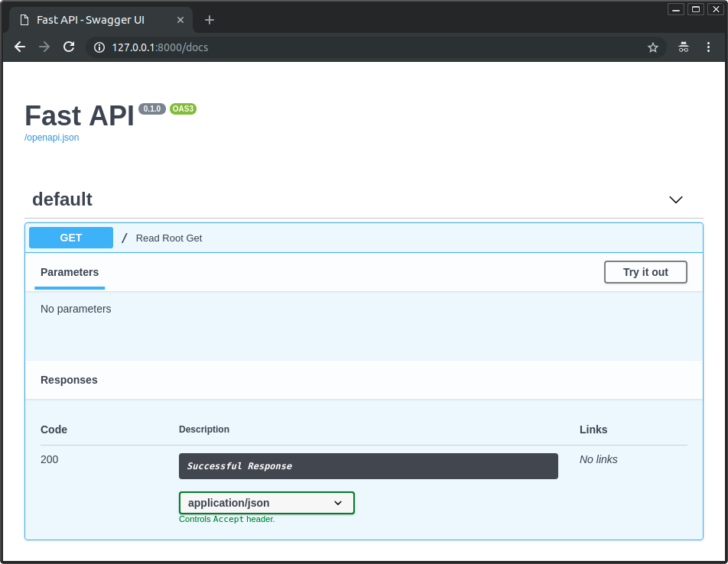Click the default tag heading

62,199
